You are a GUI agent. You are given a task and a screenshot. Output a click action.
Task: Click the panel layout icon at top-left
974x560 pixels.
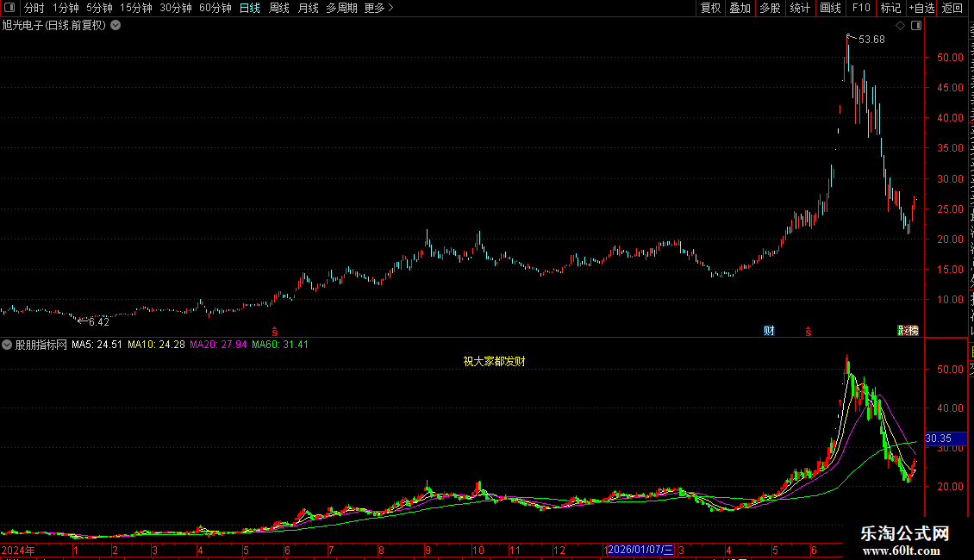[9, 8]
